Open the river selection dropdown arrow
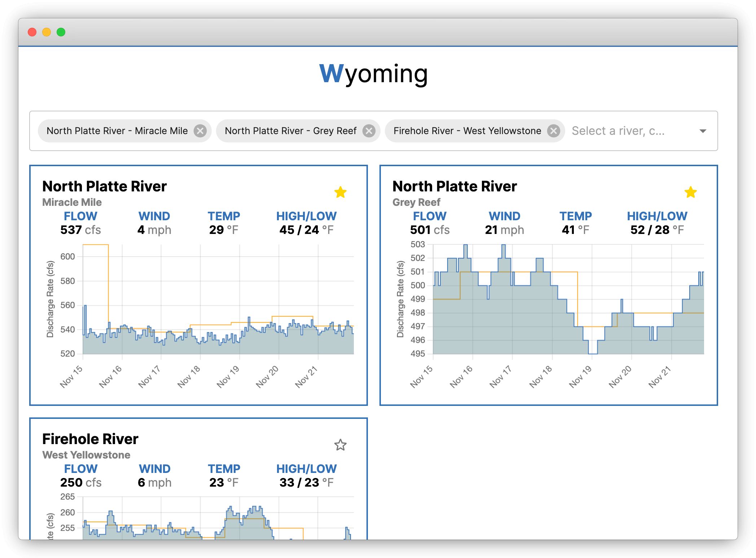This screenshot has width=756, height=558. coord(703,131)
